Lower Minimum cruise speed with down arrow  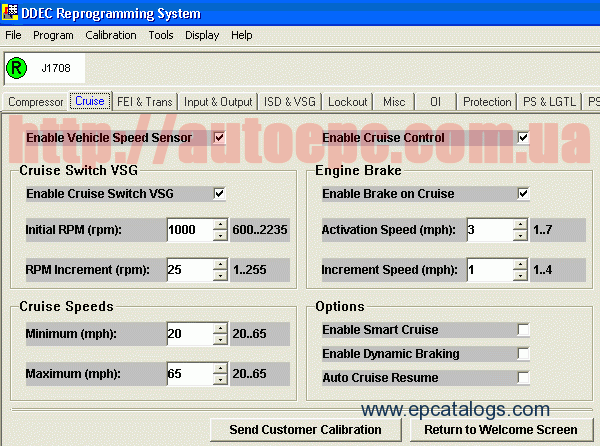[220, 339]
